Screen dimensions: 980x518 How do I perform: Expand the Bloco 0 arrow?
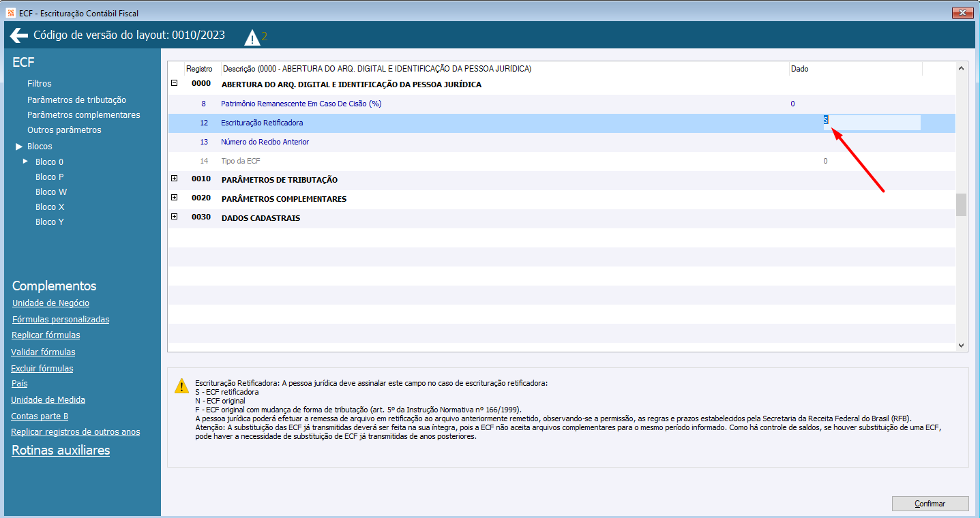(26, 162)
